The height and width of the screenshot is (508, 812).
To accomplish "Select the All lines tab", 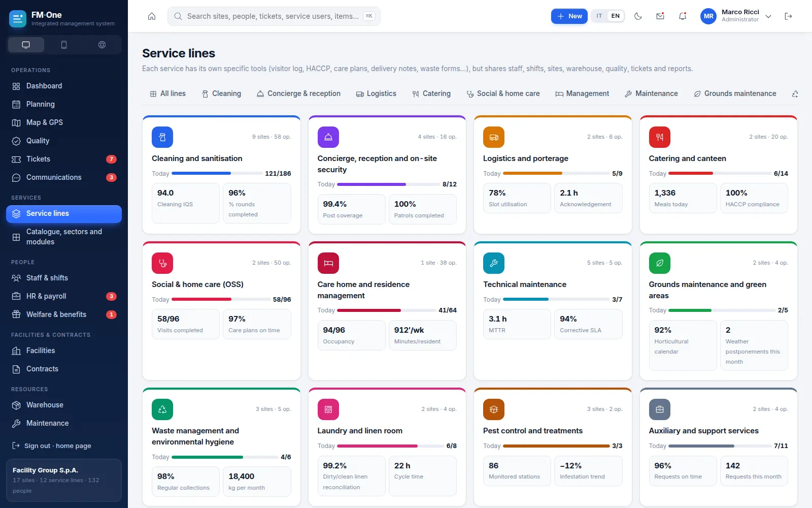I will 168,93.
